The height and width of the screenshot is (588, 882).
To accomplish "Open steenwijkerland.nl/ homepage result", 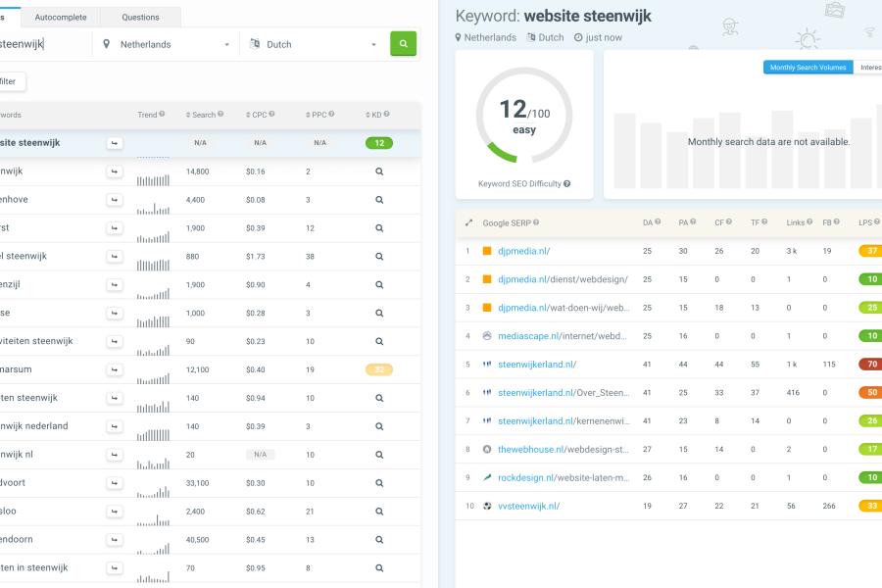I will click(x=537, y=364).
